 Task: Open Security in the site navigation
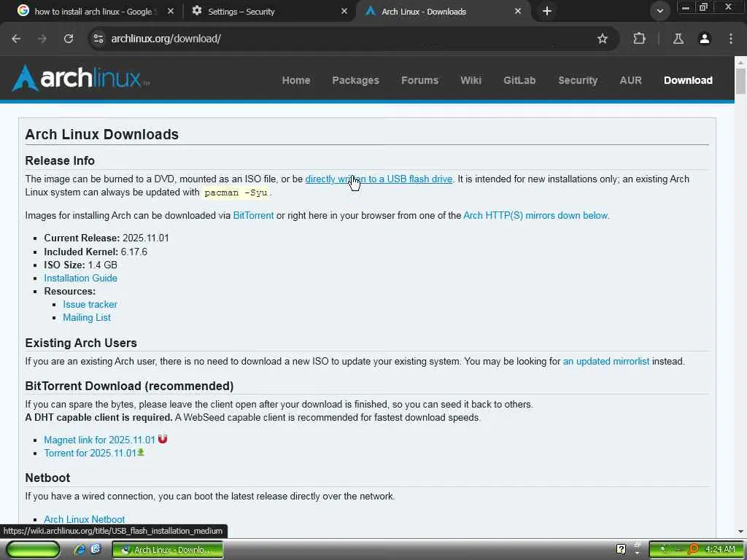(x=578, y=80)
